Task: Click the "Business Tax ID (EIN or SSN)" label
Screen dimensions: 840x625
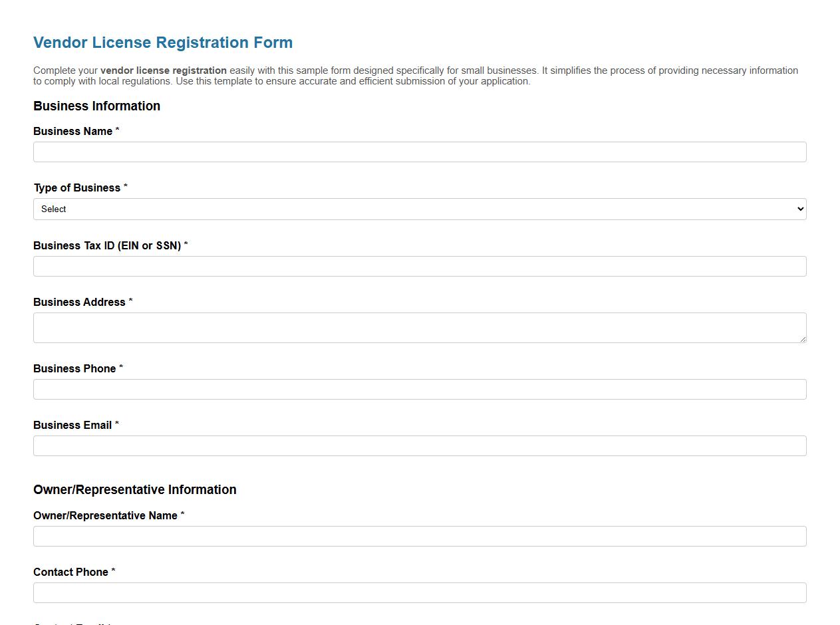Action: pos(108,245)
